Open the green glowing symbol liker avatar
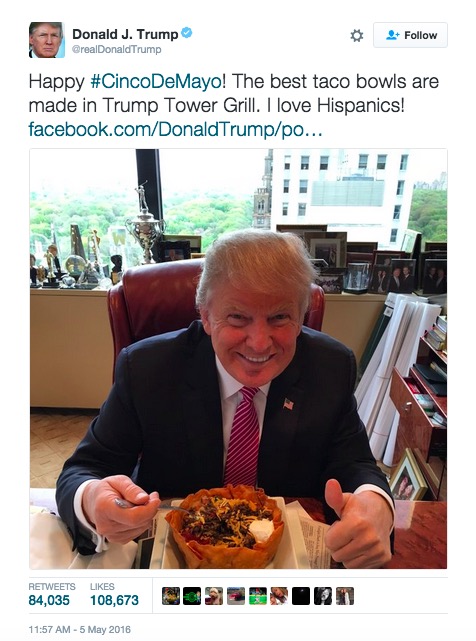Viewport: 476px width, 641px height. [192, 596]
